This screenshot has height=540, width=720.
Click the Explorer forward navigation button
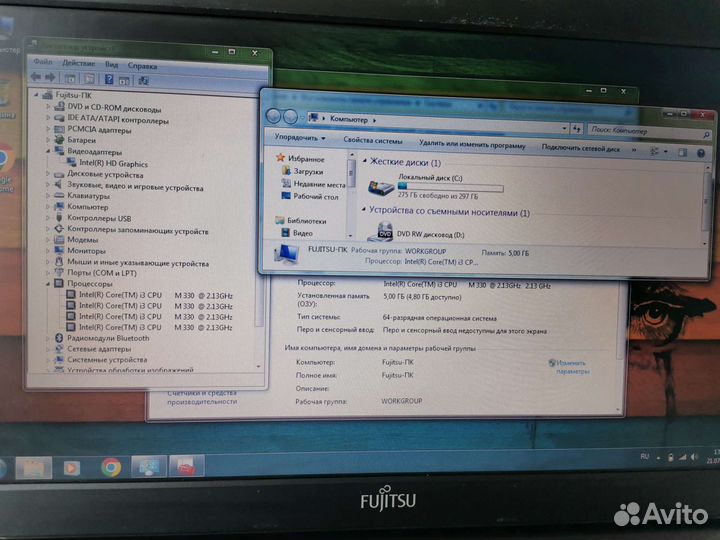(x=290, y=117)
